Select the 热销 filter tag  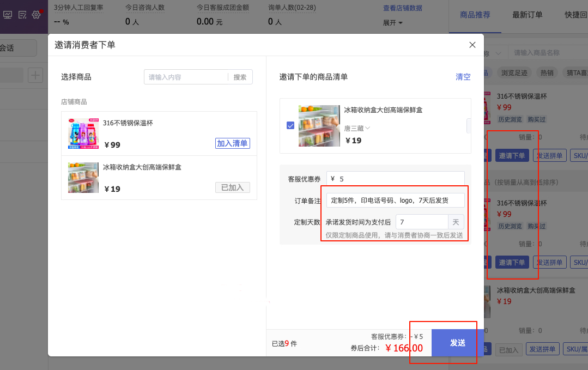click(546, 72)
